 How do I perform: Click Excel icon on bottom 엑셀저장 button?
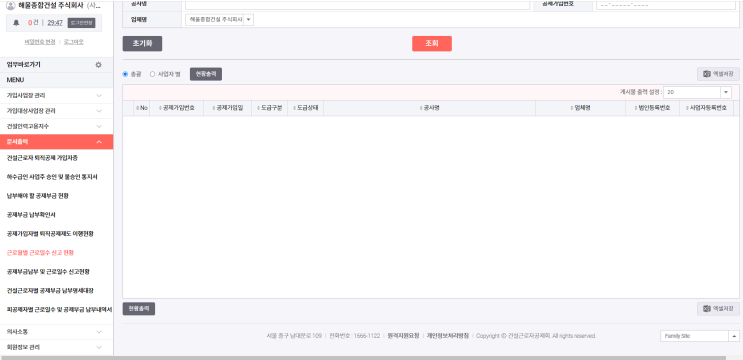coord(707,309)
